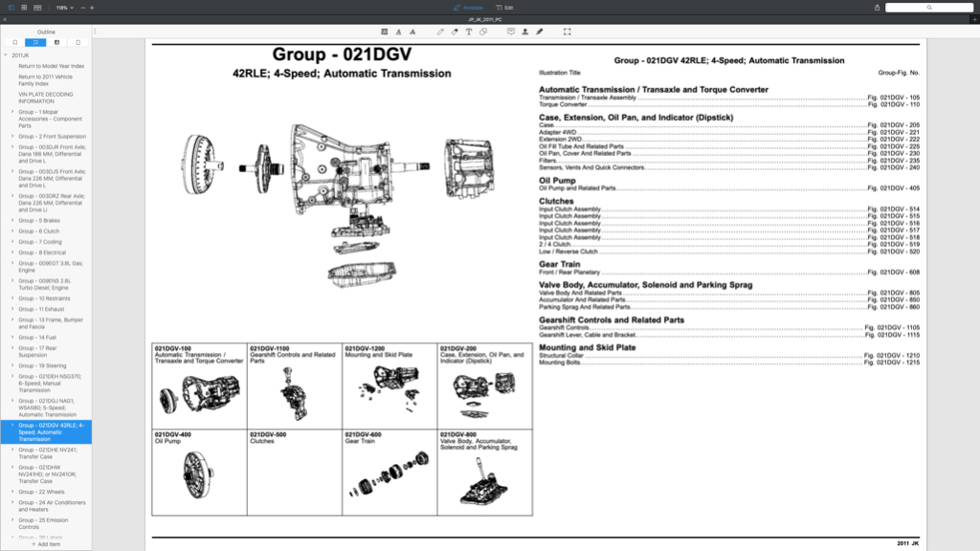Select the Shapes tool
Viewport: 980px width, 551px height.
point(483,32)
